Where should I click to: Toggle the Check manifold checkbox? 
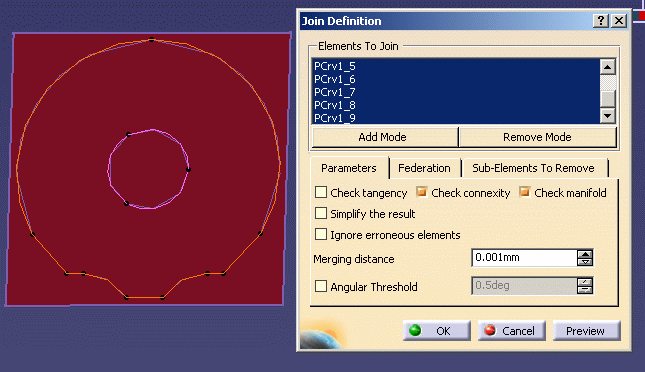pos(524,192)
